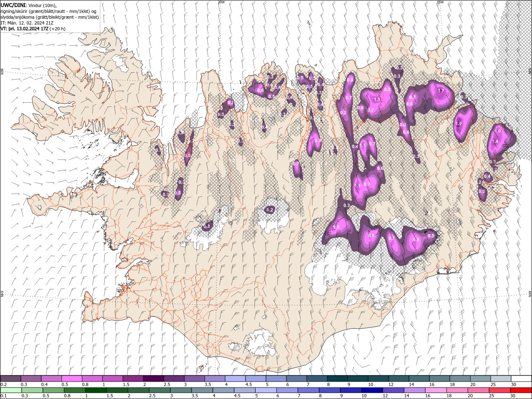Select the darkest green rain swatch labeled 1

tap(96, 390)
